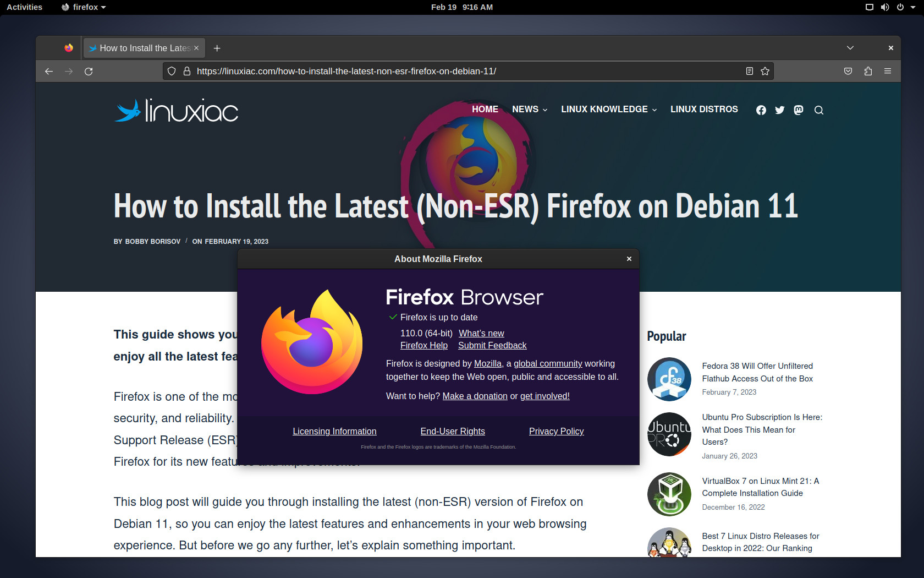Open the Extensions puzzle icon

868,71
